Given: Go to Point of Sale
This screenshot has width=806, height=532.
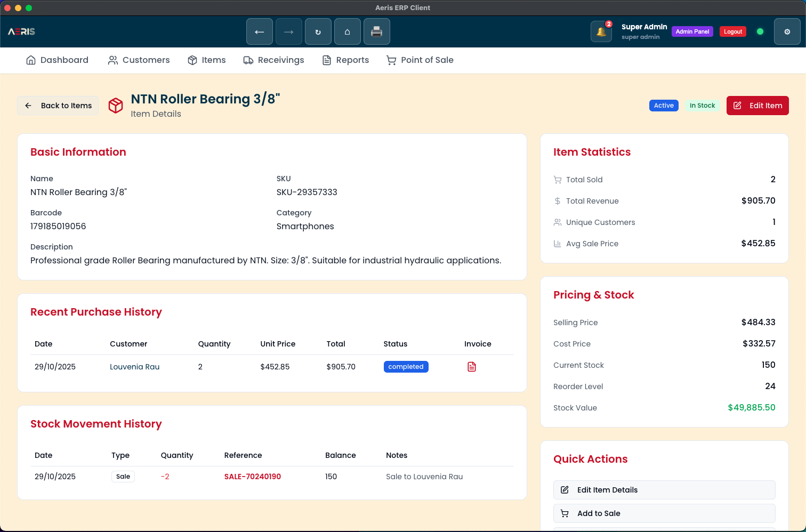Looking at the screenshot, I should [420, 60].
